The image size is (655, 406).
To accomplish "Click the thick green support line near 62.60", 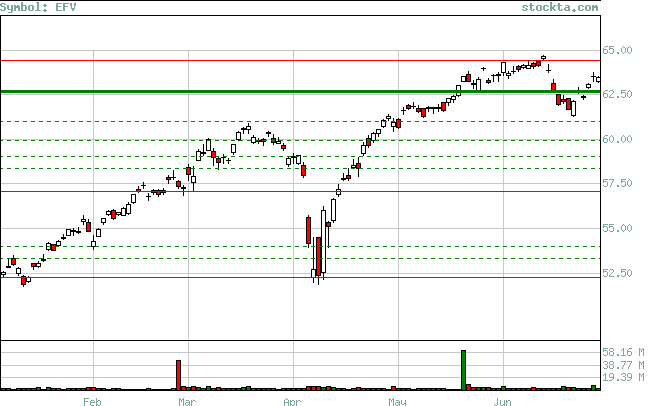I will click(x=300, y=91).
